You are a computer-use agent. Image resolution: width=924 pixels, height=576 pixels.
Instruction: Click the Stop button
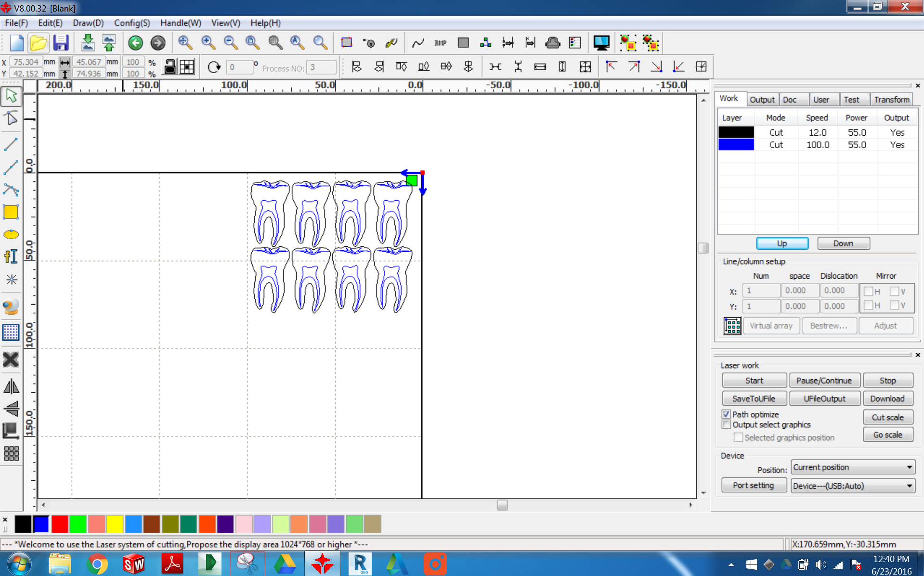tap(887, 381)
